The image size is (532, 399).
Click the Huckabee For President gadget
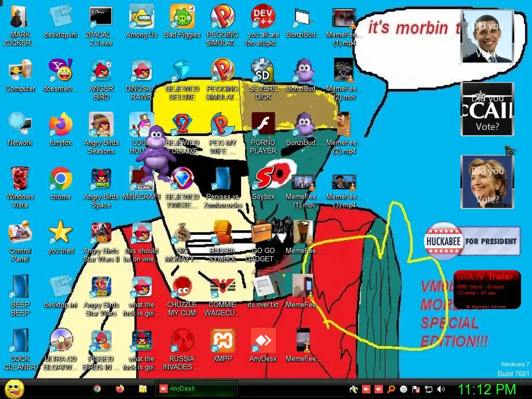click(x=472, y=241)
